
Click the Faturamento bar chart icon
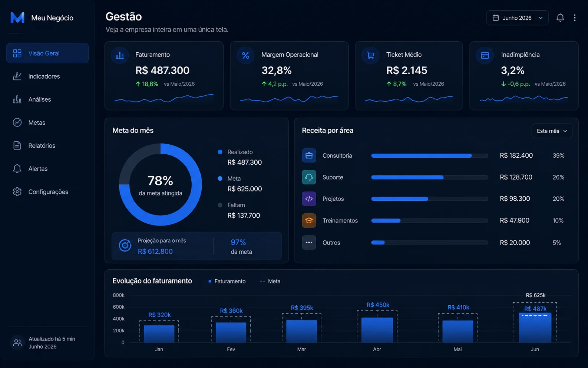coord(120,56)
